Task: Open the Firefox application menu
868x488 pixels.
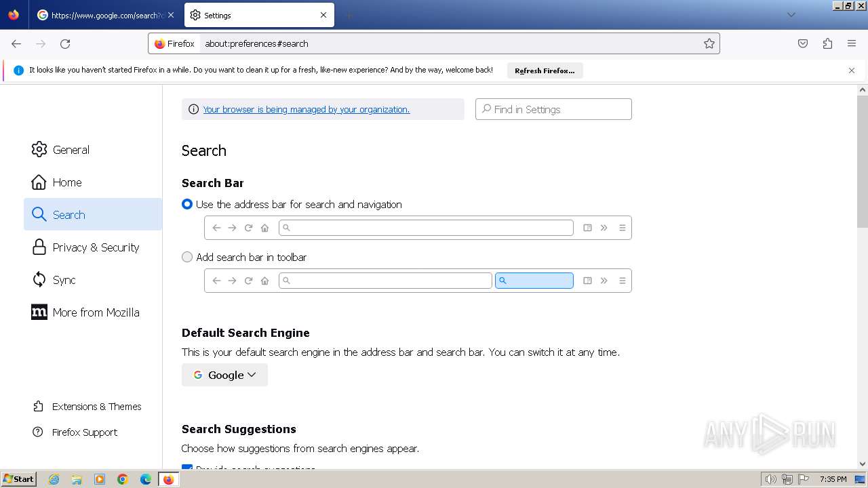Action: pos(852,43)
